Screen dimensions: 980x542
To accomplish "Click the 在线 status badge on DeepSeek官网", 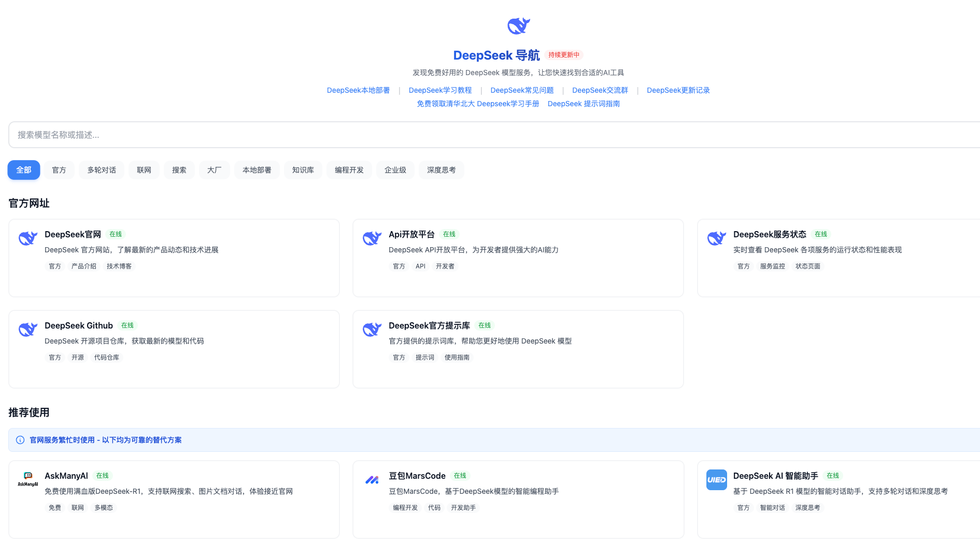I will [x=116, y=234].
